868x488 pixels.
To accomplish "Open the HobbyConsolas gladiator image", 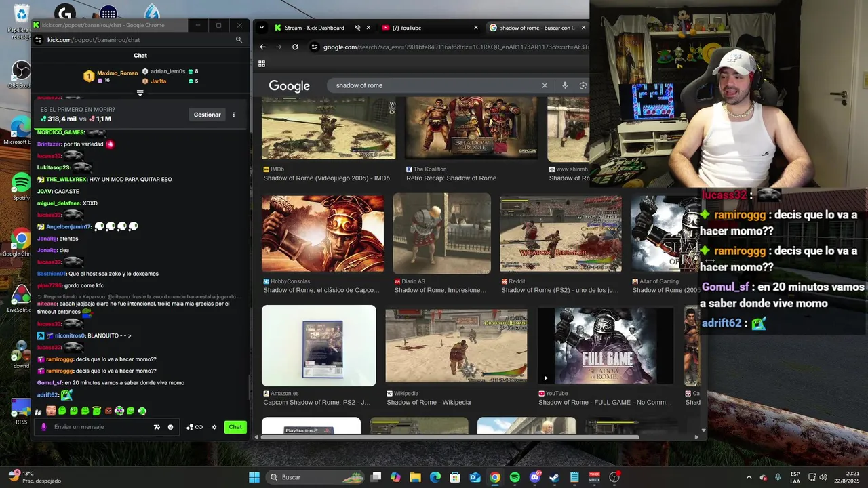I will pos(323,233).
